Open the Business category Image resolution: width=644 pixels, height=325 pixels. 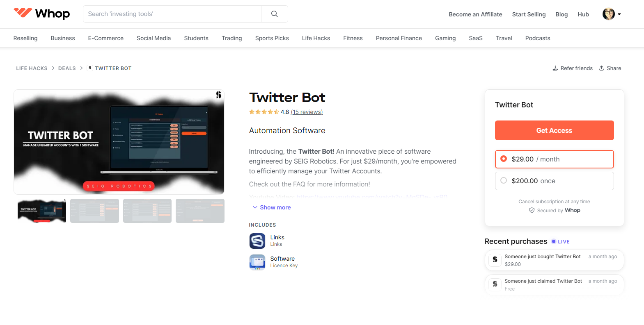pyautogui.click(x=63, y=38)
